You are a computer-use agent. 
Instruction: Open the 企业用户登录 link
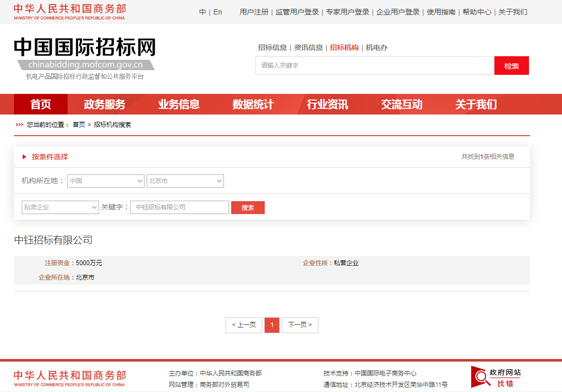(x=398, y=12)
